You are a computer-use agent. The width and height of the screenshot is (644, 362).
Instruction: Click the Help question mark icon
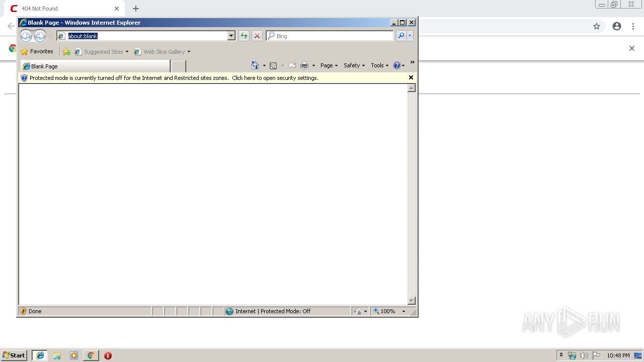click(397, 65)
